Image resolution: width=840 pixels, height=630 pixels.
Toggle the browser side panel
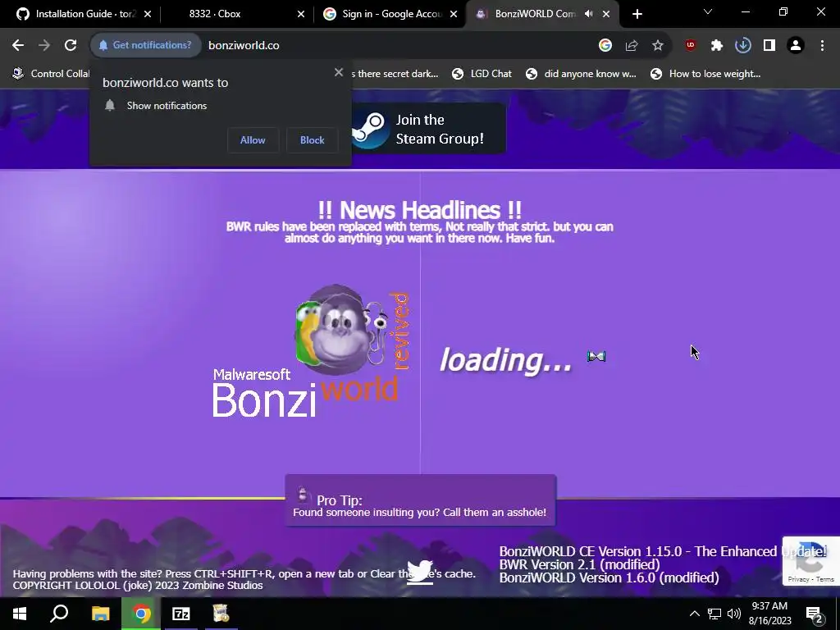click(x=769, y=46)
